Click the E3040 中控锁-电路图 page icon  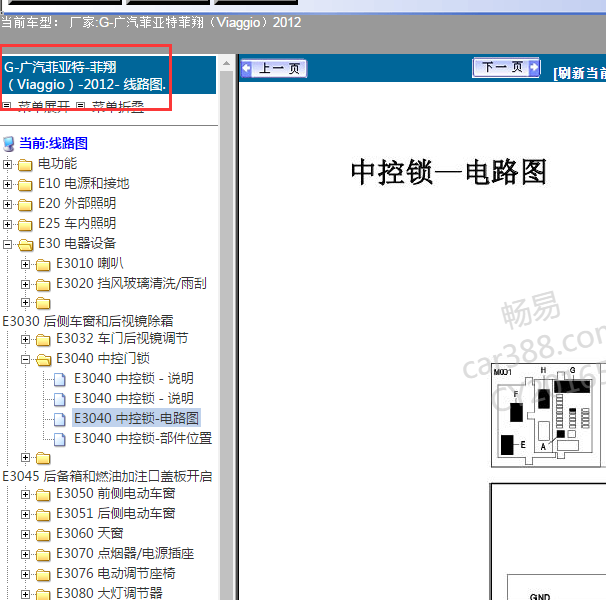tap(60, 419)
